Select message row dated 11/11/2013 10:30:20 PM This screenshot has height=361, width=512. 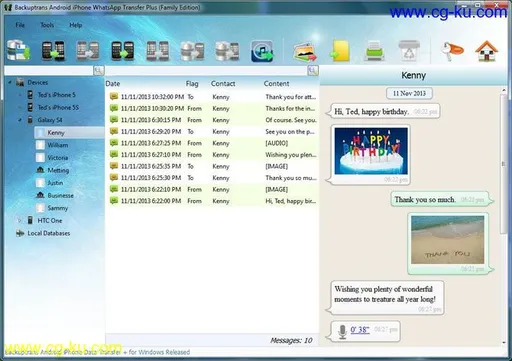212,108
